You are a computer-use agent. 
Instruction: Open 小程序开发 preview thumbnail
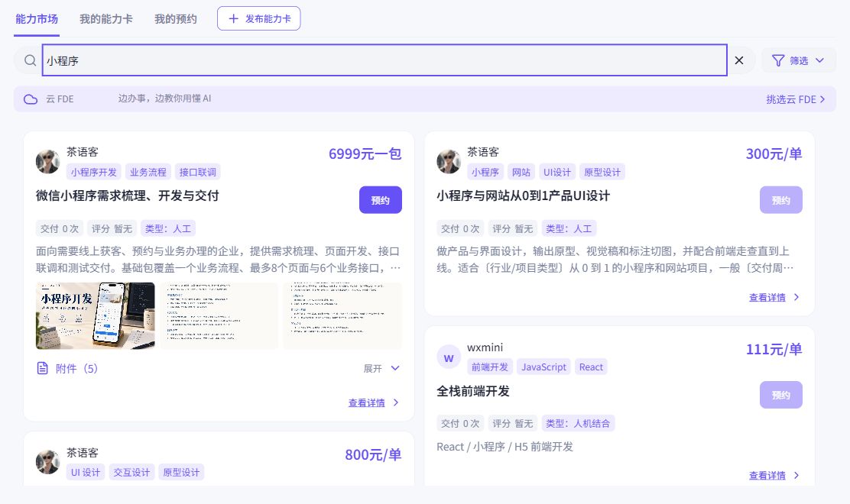pyautogui.click(x=96, y=315)
